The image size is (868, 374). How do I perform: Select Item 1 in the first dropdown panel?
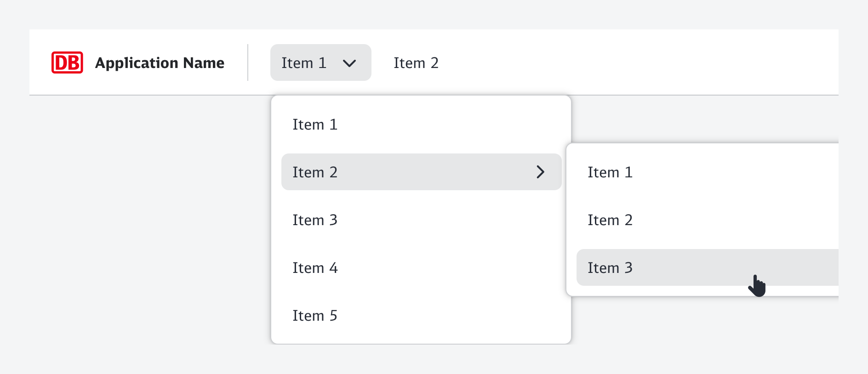(315, 125)
